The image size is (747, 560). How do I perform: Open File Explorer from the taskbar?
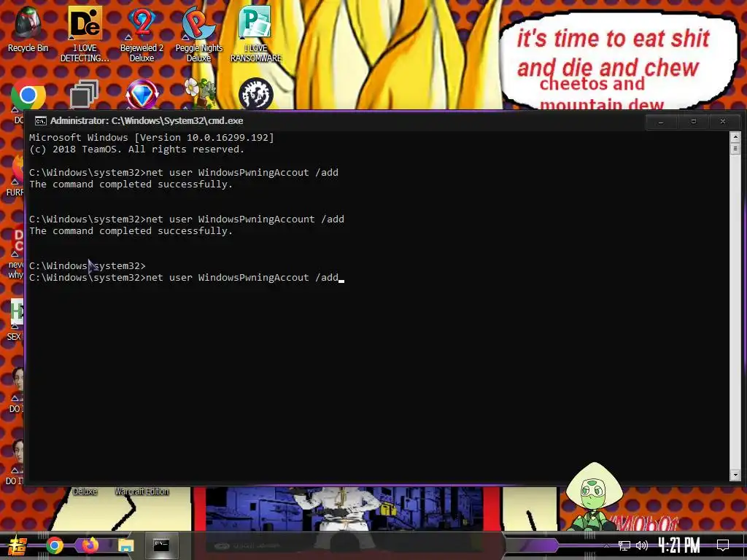125,545
